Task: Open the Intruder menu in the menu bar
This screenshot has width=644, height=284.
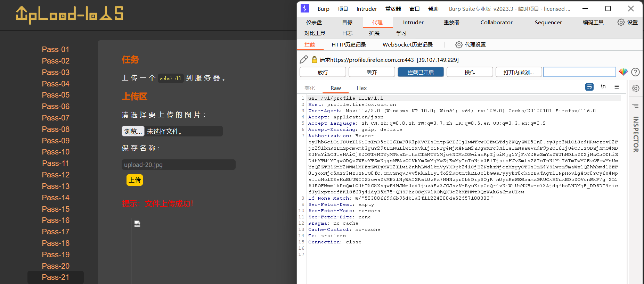Action: pyautogui.click(x=367, y=9)
